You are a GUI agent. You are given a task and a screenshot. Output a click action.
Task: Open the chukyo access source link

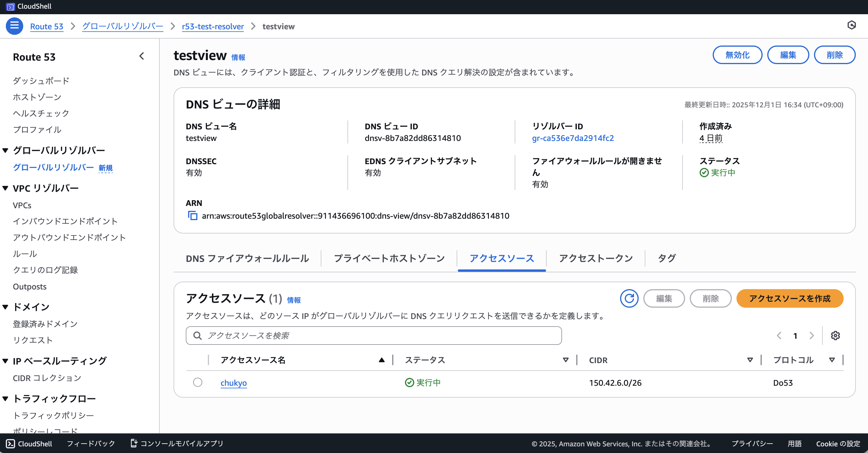233,383
